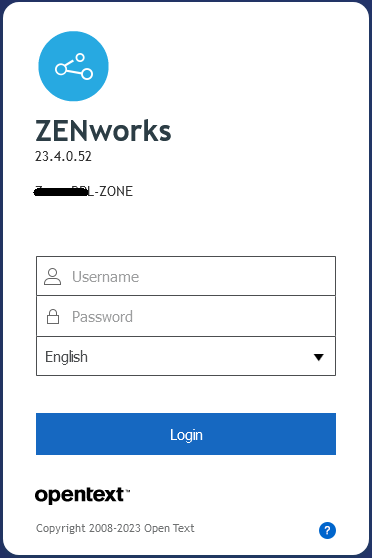Image resolution: width=372 pixels, height=558 pixels.
Task: Open help via the blue question mark
Action: tap(327, 530)
